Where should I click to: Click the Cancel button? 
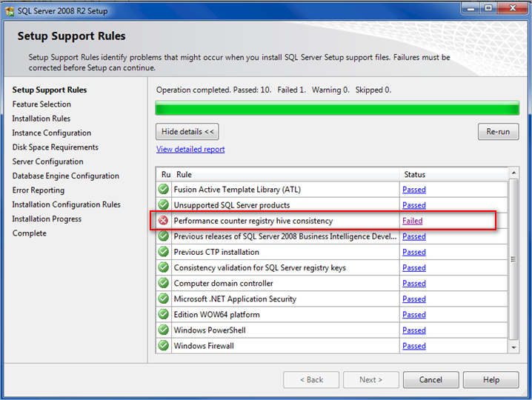click(431, 380)
